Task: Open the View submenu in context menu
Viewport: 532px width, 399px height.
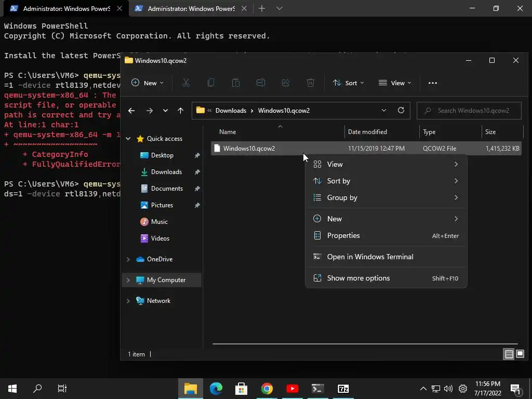Action: 386,164
